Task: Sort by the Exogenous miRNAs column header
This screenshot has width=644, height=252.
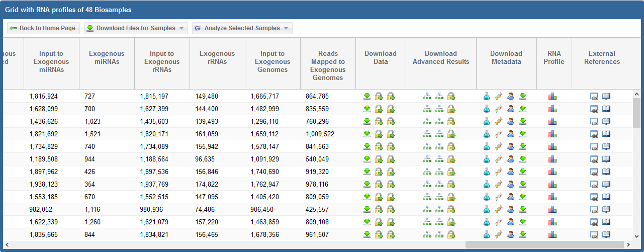Action: pos(107,58)
